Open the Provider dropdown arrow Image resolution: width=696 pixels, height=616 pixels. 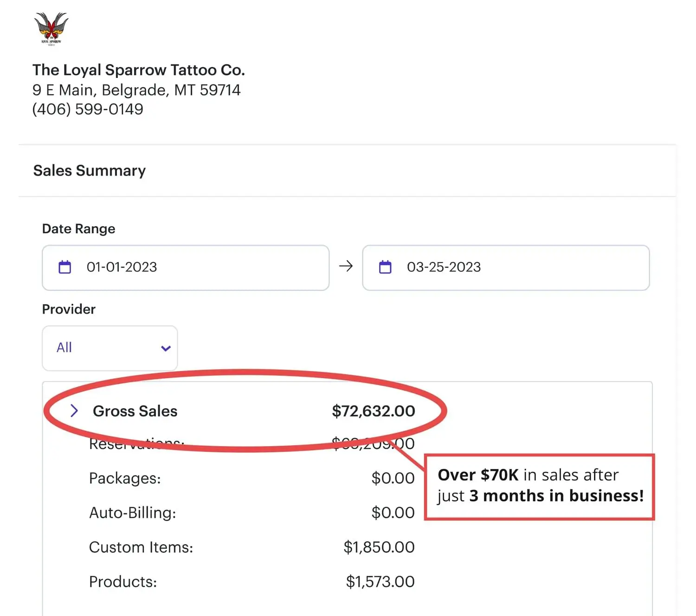tap(166, 348)
